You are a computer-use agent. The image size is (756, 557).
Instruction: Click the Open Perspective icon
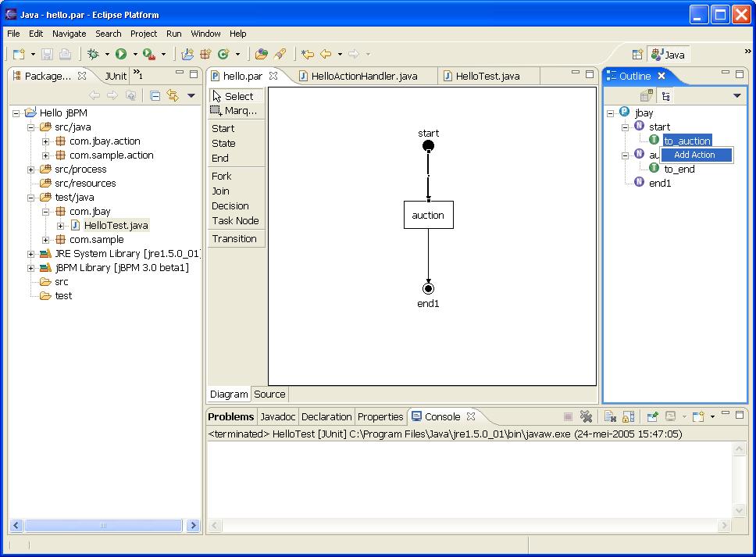point(637,55)
